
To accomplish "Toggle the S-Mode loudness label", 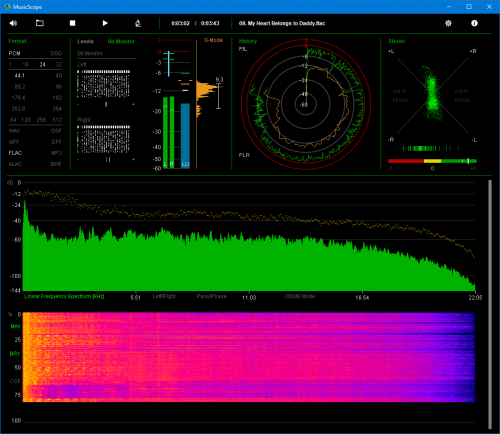I will point(213,40).
